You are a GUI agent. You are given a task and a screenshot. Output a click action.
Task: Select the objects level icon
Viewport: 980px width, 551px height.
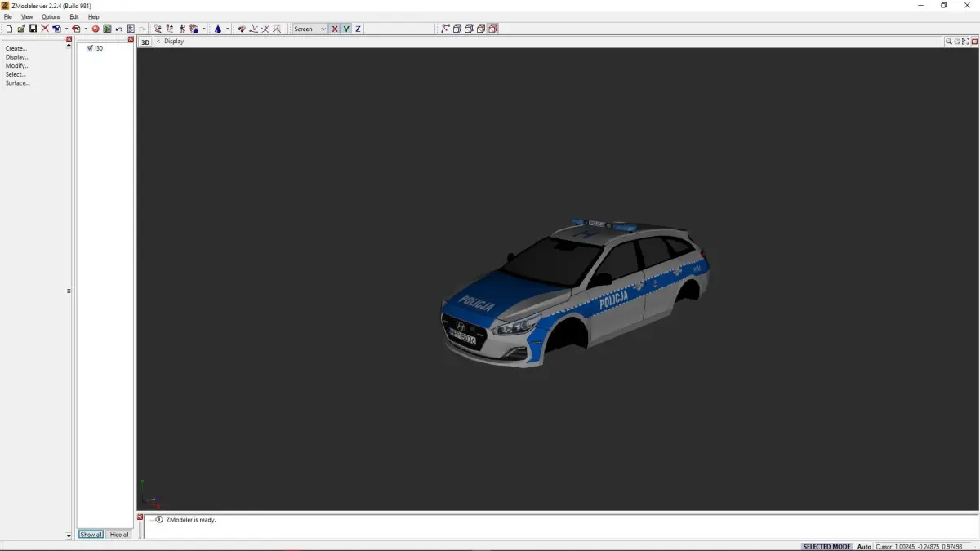[x=194, y=29]
